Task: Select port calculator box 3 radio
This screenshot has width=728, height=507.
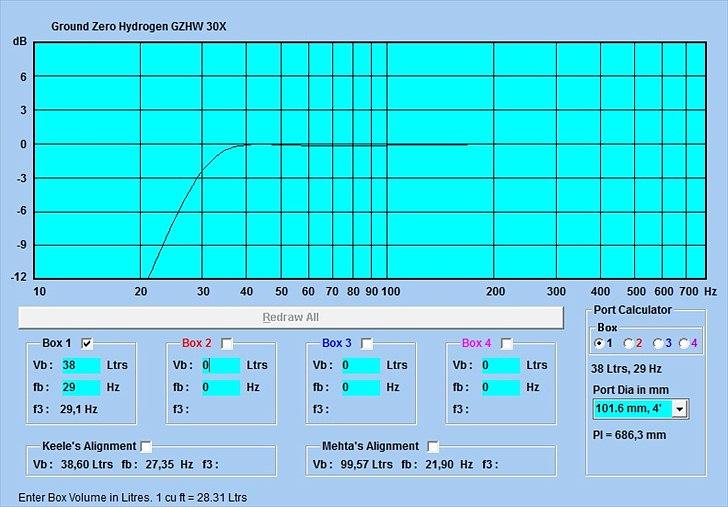Action: pyautogui.click(x=658, y=343)
